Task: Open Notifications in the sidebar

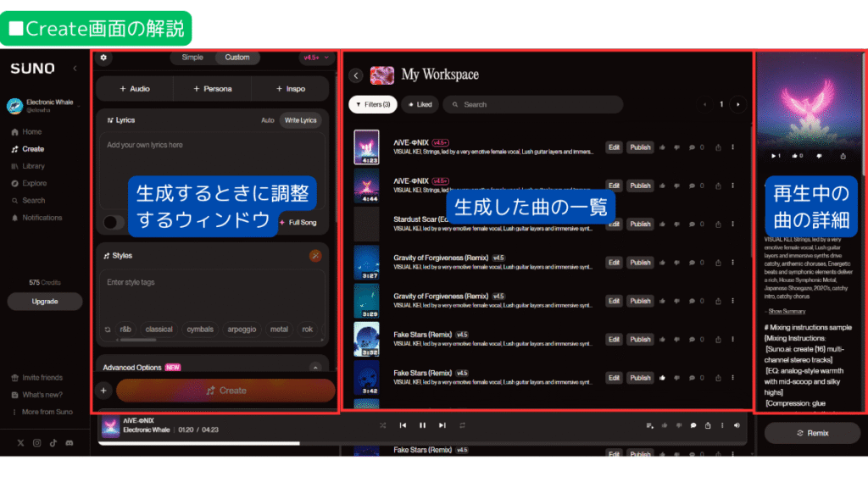Action: tap(37, 218)
